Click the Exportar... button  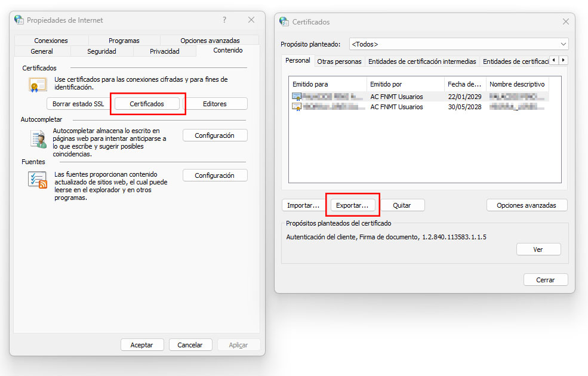352,205
